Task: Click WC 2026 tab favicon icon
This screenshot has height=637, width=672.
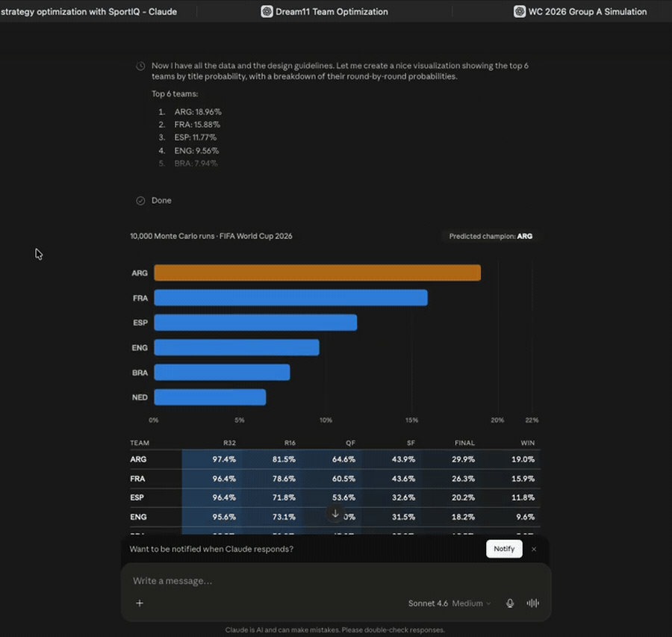Action: [520, 11]
